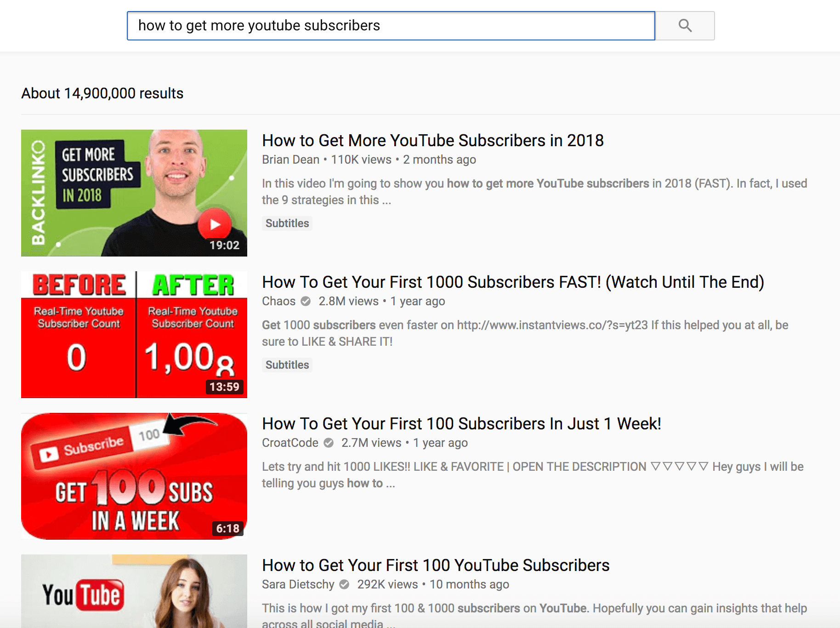Screen dimensions: 840x628
Task: Focus the YouTube search input field
Action: pos(391,26)
